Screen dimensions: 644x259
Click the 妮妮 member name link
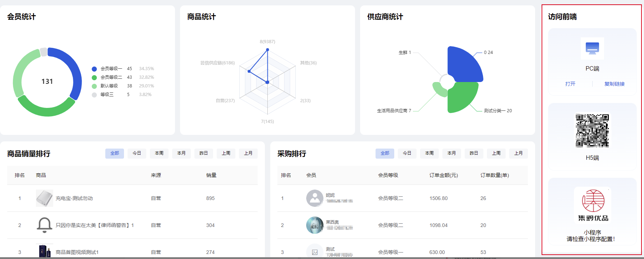click(x=330, y=195)
